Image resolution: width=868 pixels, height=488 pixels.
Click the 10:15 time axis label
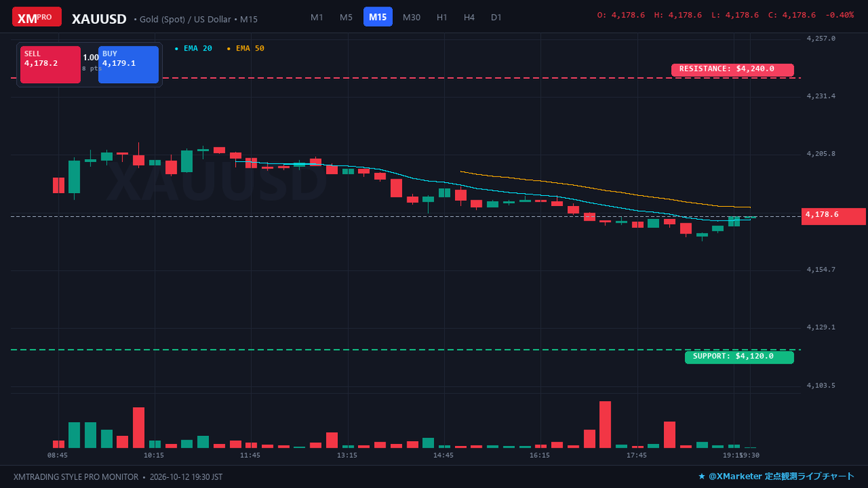[154, 455]
